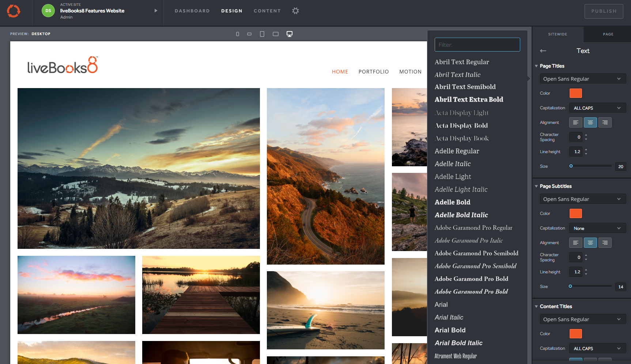This screenshot has width=631, height=364.
Task: Open the wooden dock lake photo
Action: [x=201, y=295]
